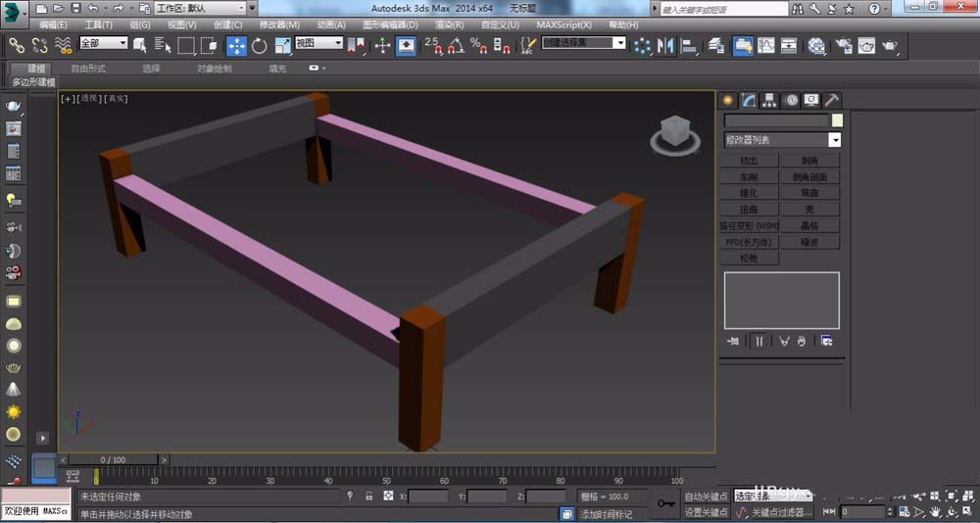
Task: Open the Schematic View icon
Action: pos(789,46)
